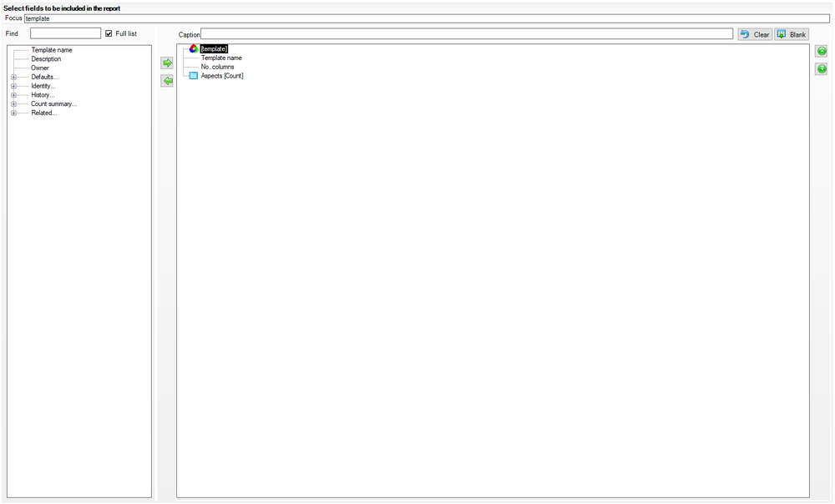The width and height of the screenshot is (835, 504).
Task: Click the Find input field
Action: (65, 33)
